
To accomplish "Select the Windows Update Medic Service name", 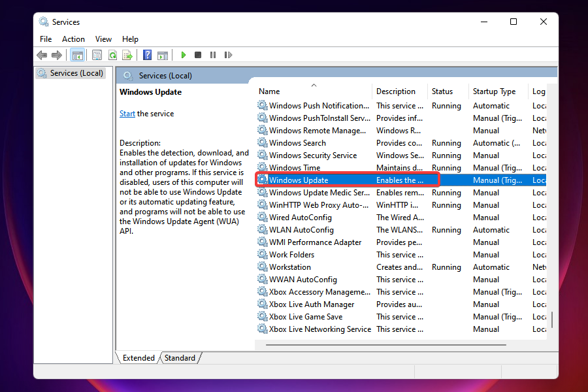I will click(x=319, y=193).
